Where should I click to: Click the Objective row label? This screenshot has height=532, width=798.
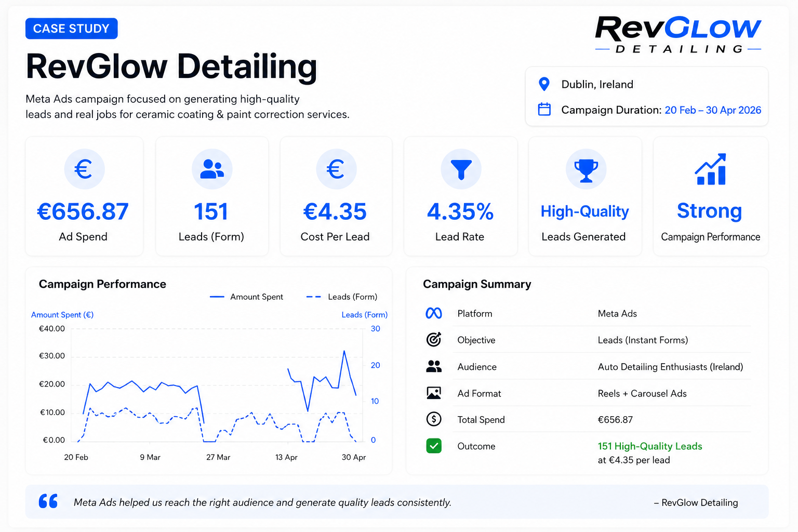[476, 340]
